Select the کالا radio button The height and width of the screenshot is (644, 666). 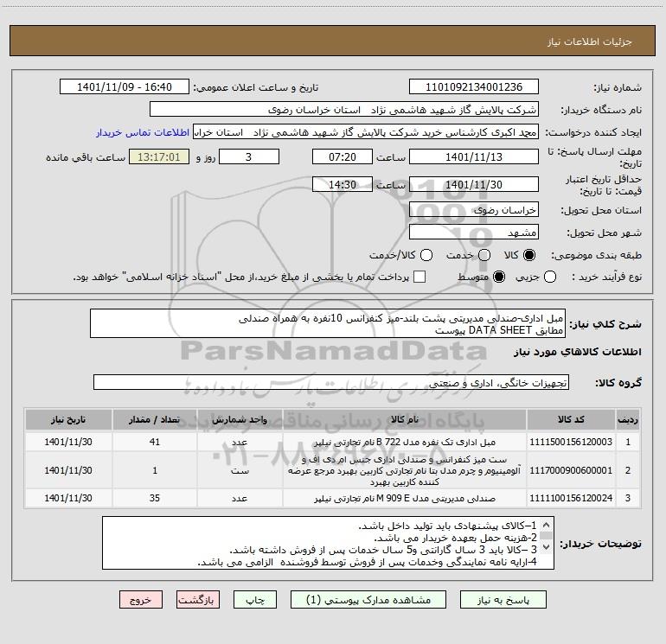click(x=529, y=255)
